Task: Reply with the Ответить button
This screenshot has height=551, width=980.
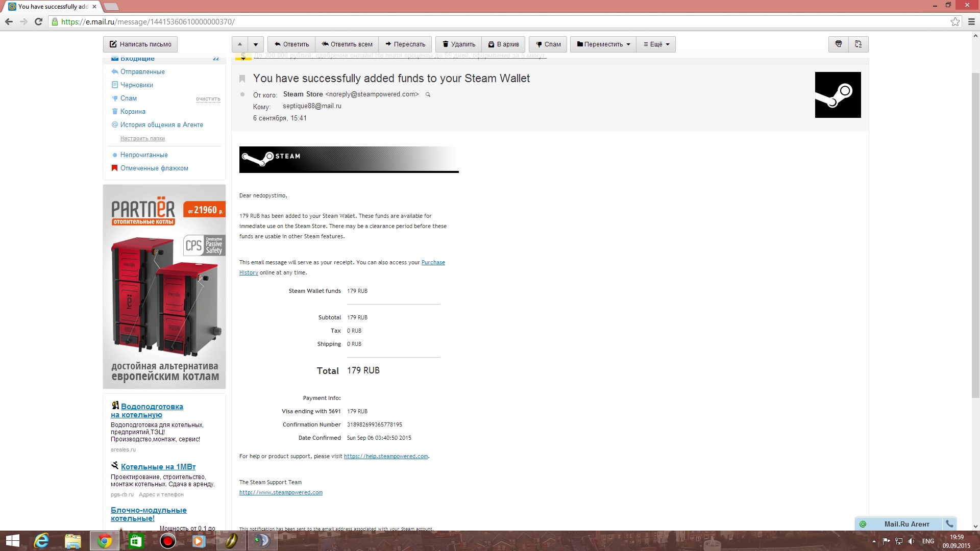Action: (292, 44)
